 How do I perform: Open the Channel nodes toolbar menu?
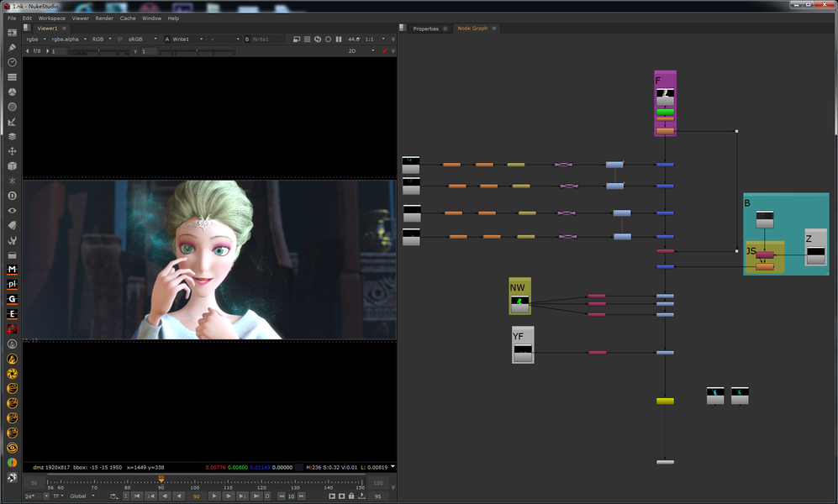pyautogui.click(x=12, y=77)
